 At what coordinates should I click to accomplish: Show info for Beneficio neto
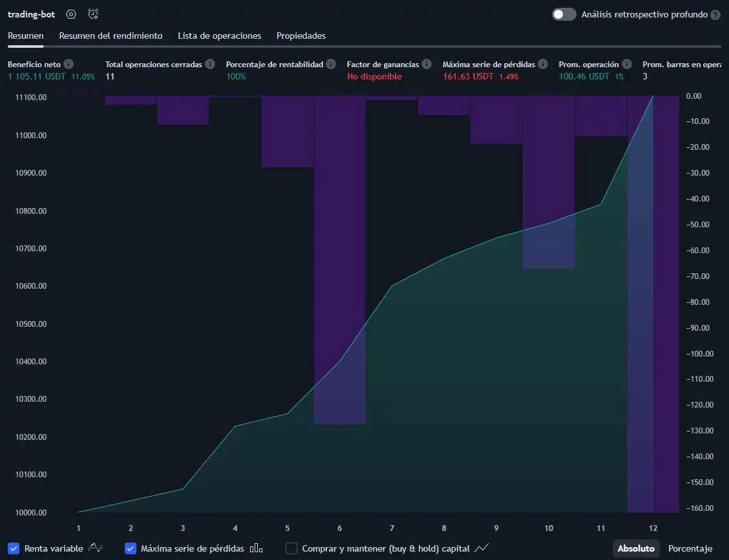point(69,64)
